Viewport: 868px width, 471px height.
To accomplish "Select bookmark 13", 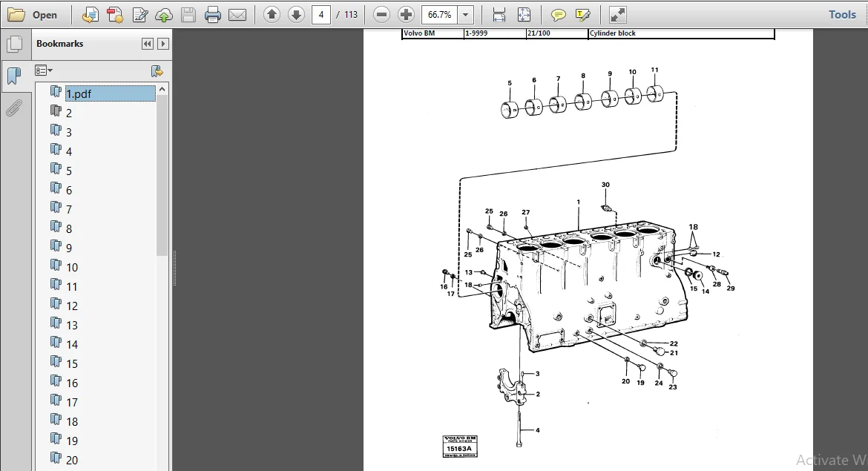I will pos(72,326).
